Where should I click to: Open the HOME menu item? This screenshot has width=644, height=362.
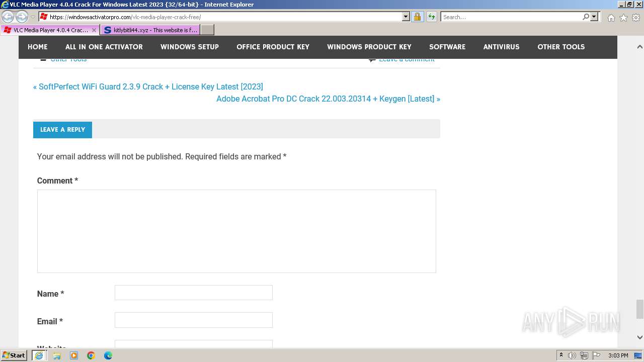point(38,47)
